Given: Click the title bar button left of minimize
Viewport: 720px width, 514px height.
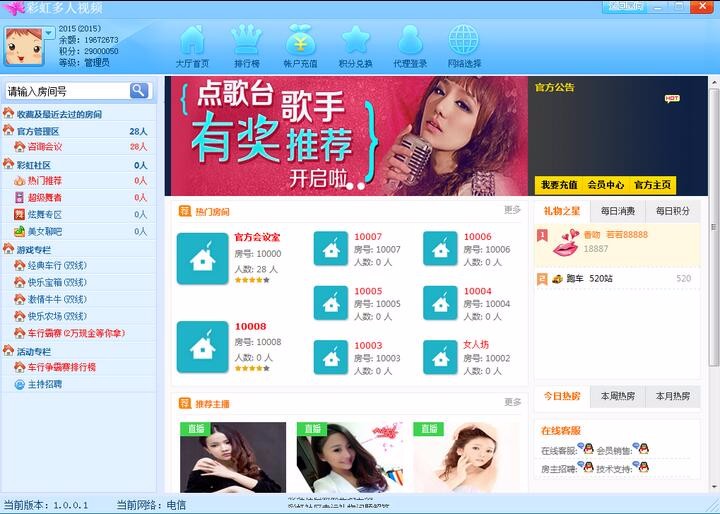Looking at the screenshot, I should [625, 6].
